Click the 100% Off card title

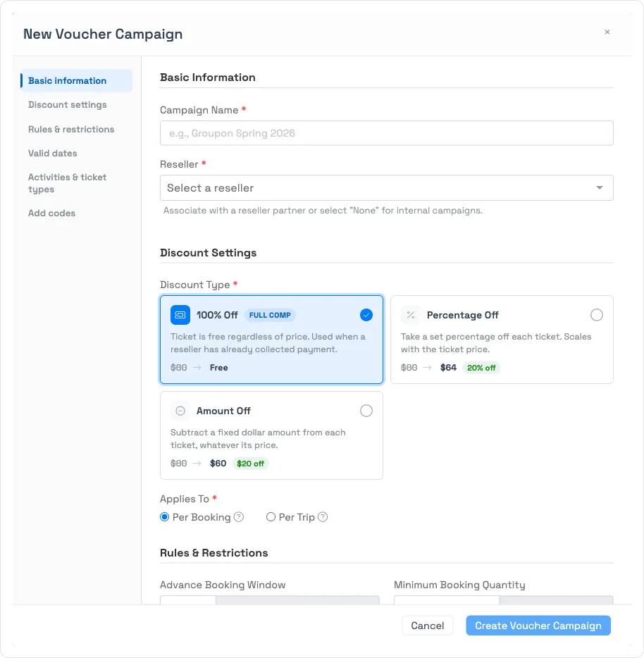[217, 315]
